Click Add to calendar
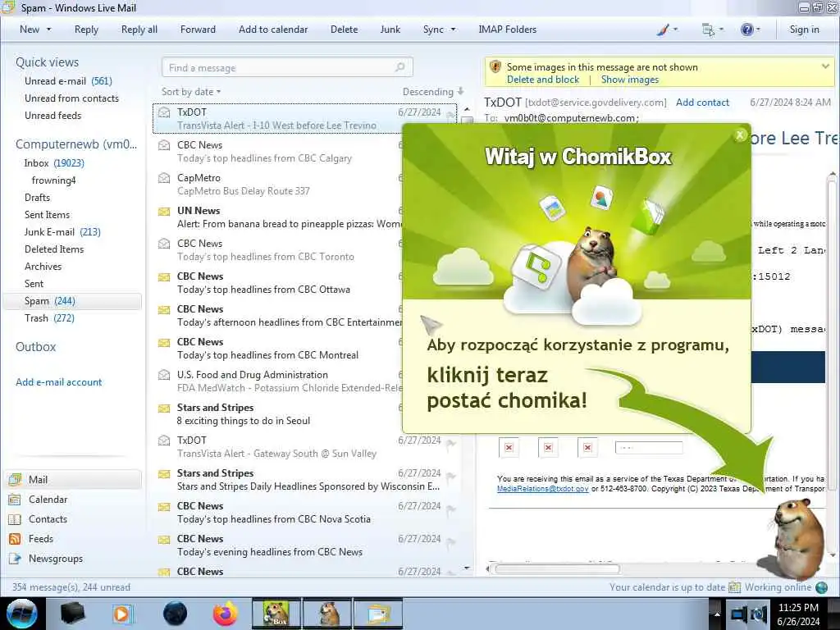This screenshot has height=630, width=840. (273, 30)
